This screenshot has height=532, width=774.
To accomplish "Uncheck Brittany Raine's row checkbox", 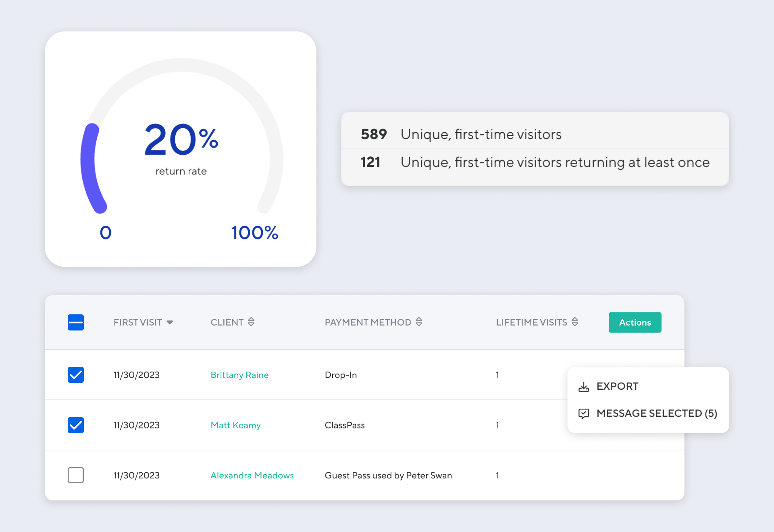I will click(75, 375).
